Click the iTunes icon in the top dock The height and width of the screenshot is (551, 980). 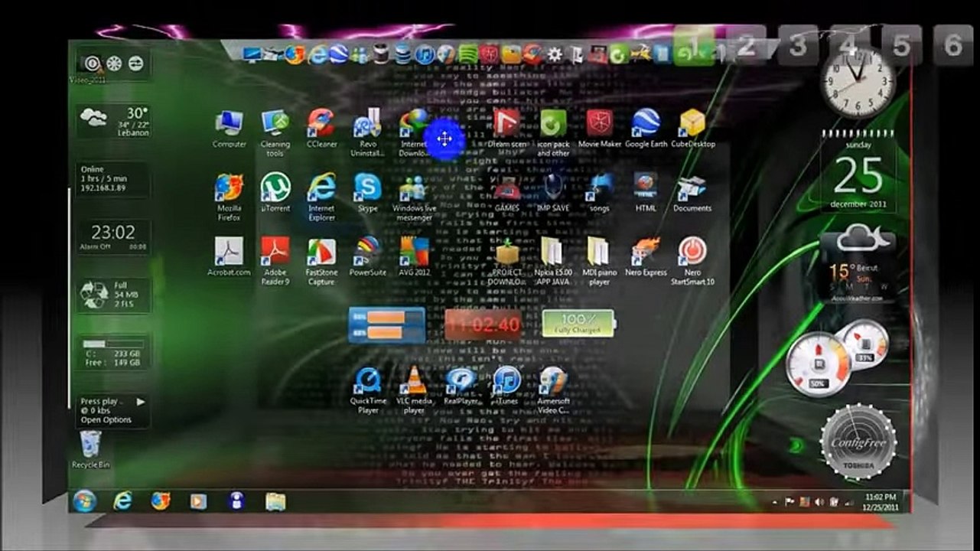pyautogui.click(x=425, y=54)
